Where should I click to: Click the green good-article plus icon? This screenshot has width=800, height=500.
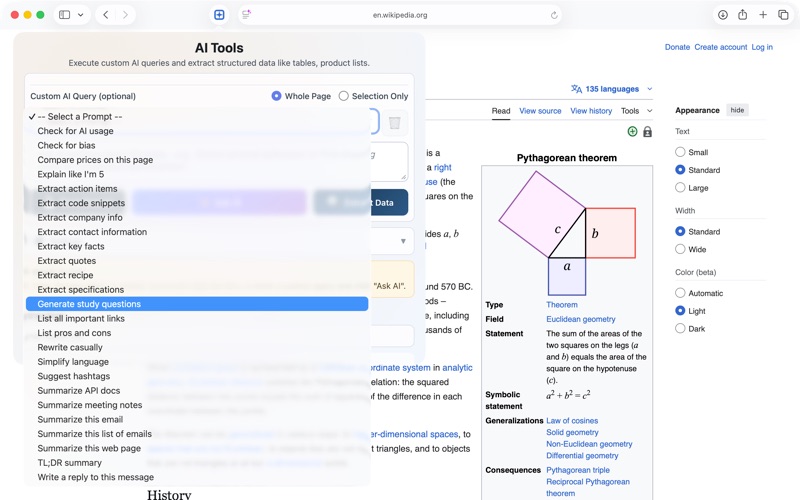pos(632,132)
